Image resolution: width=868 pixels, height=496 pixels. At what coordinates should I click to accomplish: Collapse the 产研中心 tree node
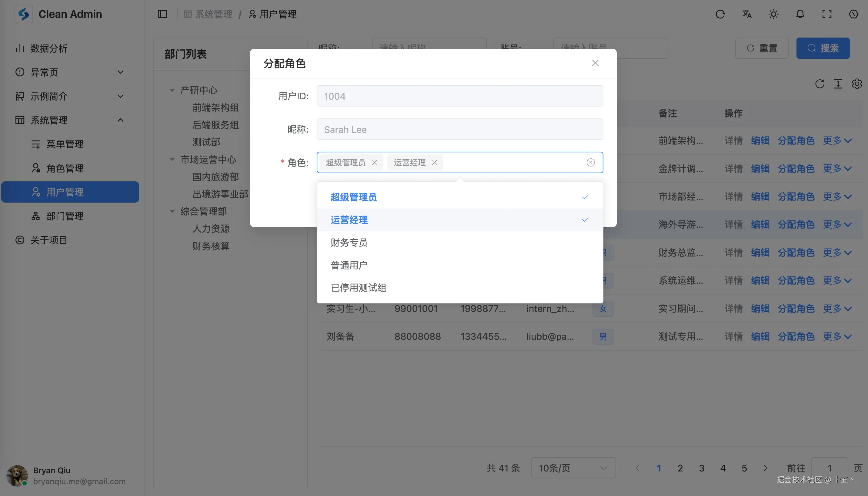(x=172, y=90)
